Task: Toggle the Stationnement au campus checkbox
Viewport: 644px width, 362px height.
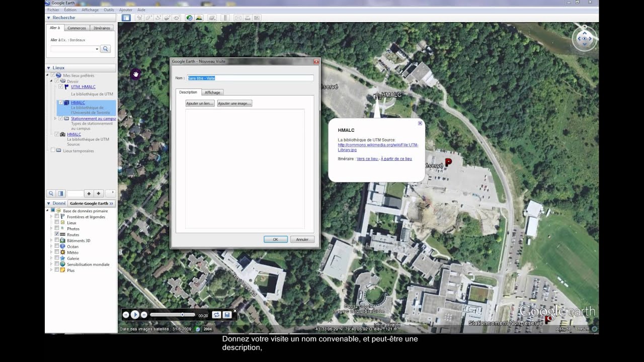Action: pyautogui.click(x=61, y=119)
